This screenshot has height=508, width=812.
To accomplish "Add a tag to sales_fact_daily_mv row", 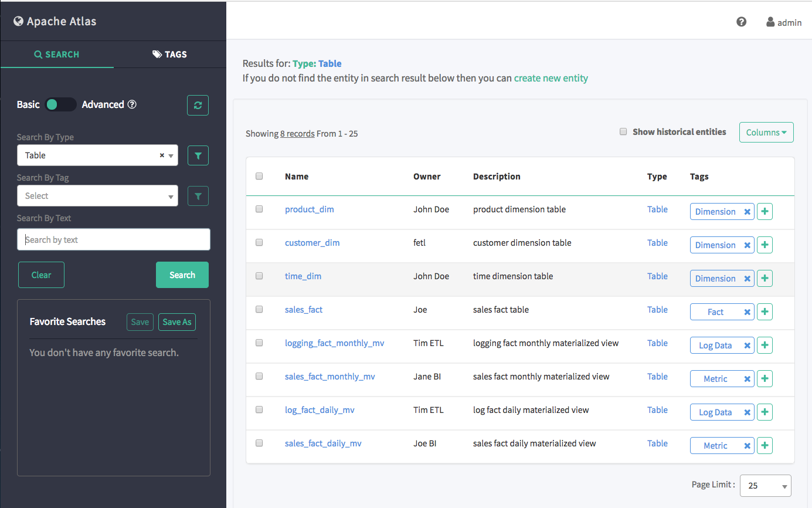I will 765,446.
